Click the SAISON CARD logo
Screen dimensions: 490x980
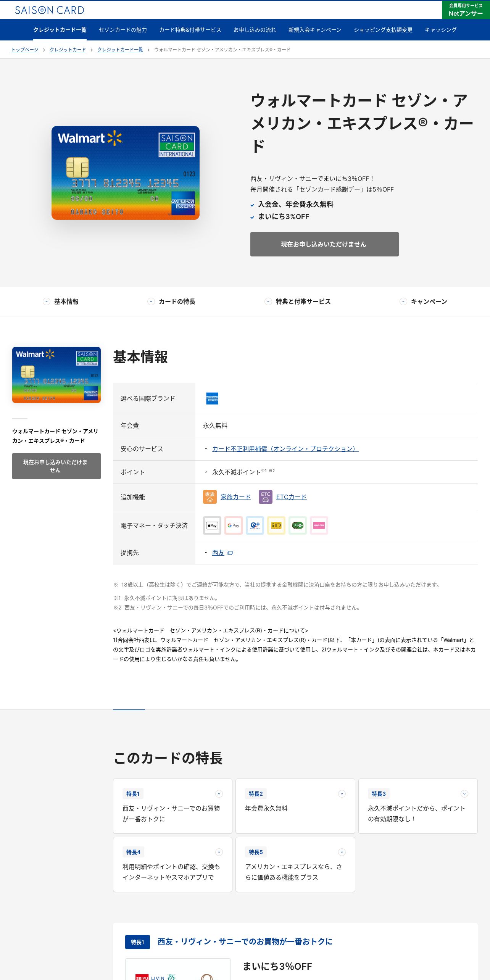click(50, 10)
